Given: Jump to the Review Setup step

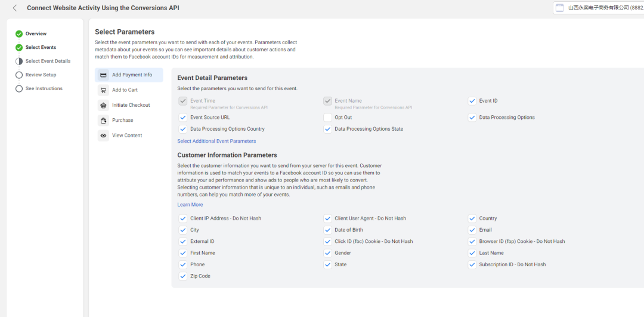Looking at the screenshot, I should point(41,75).
